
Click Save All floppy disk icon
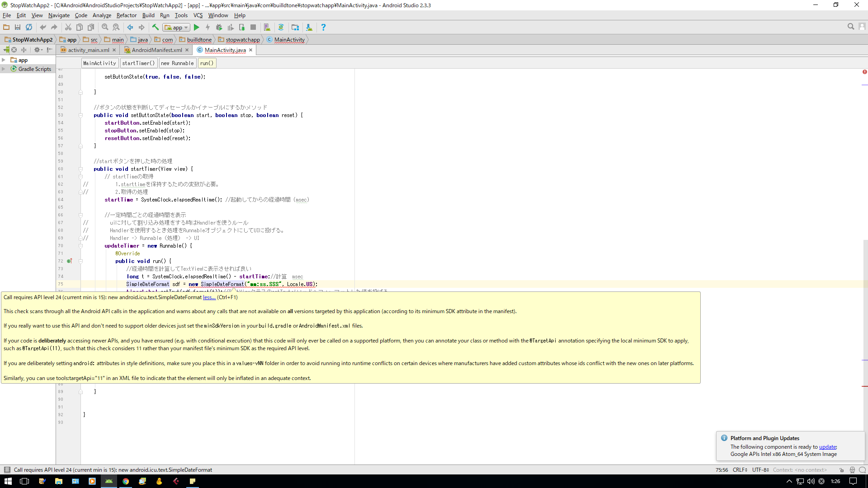pyautogui.click(x=18, y=28)
